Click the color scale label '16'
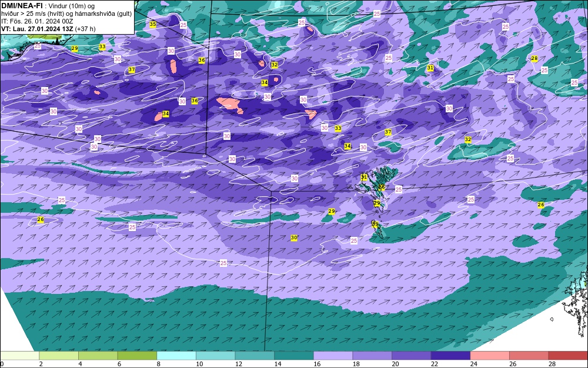Viewport: 588px width, 368px height. pos(317,364)
